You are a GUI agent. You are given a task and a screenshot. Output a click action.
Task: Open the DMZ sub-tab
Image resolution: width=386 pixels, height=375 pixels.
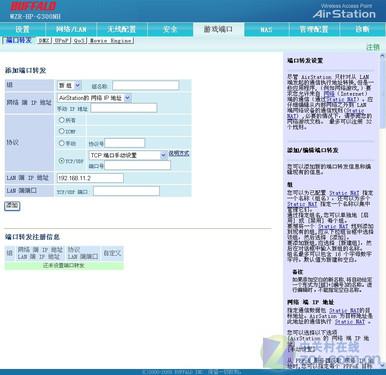44,41
